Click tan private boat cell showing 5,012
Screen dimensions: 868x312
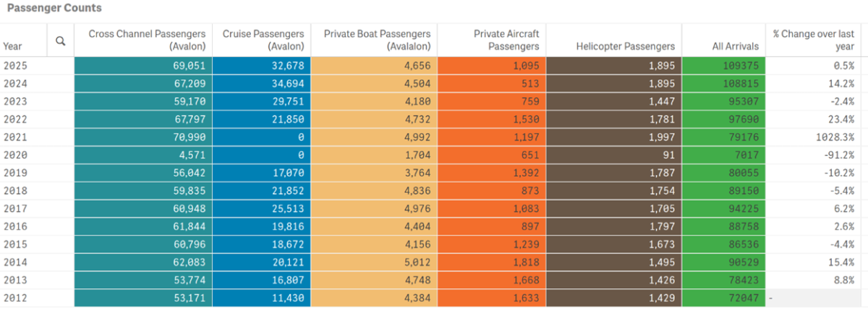coord(417,261)
